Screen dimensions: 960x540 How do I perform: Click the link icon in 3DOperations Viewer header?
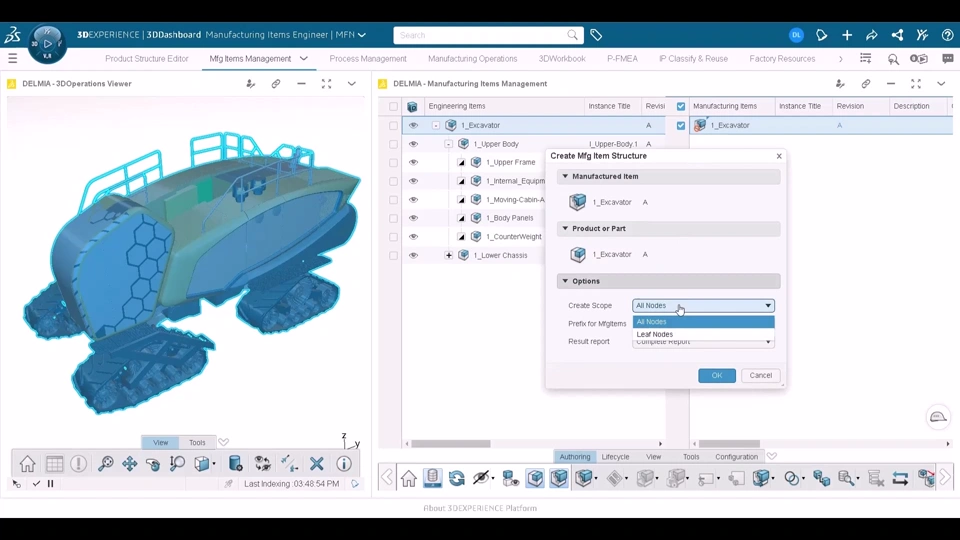click(276, 84)
